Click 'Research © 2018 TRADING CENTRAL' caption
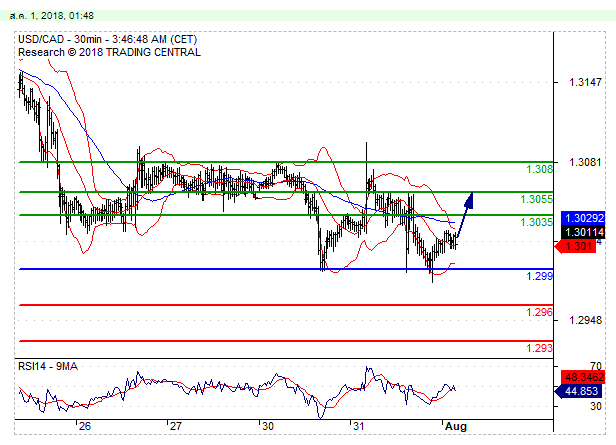Screen dimensions: 616x445 coord(109,52)
